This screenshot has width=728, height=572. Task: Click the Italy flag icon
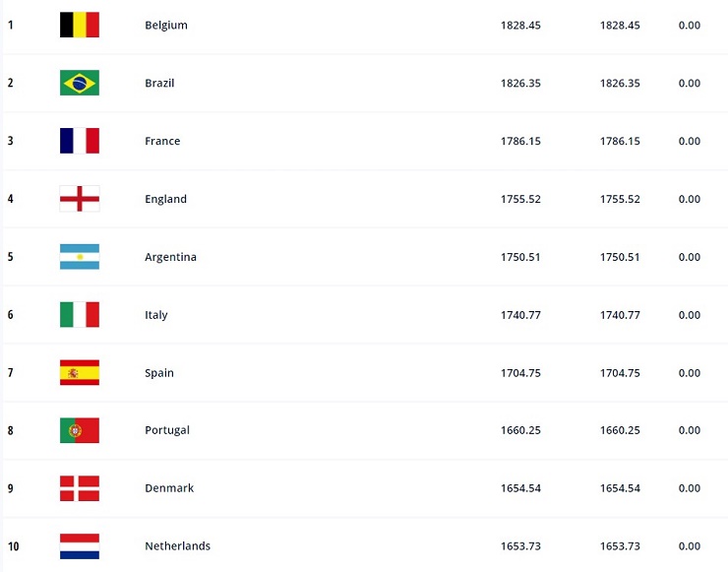[80, 315]
